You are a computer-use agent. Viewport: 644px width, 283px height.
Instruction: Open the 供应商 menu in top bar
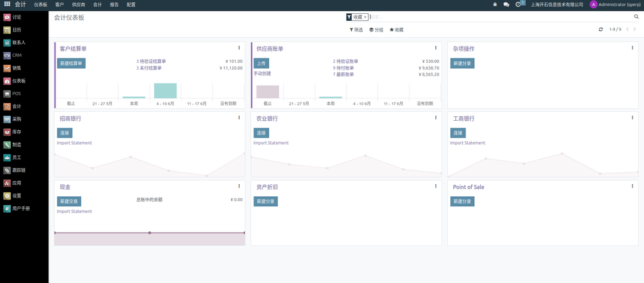click(79, 4)
